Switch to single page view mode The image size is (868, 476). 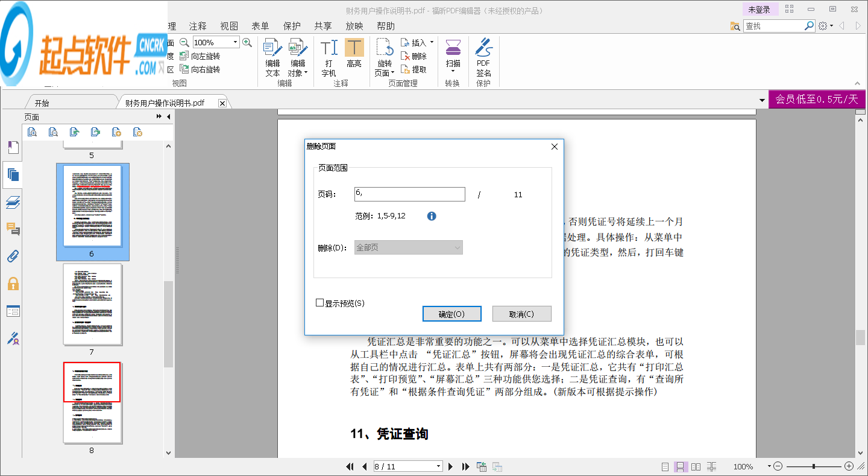(665, 466)
